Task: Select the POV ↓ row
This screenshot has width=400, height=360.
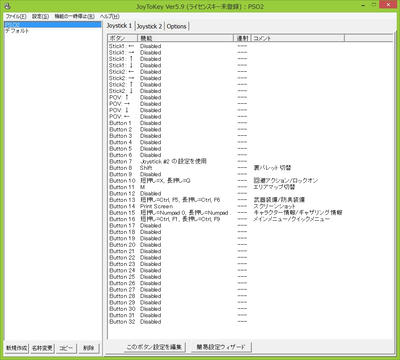Action: 250,110
